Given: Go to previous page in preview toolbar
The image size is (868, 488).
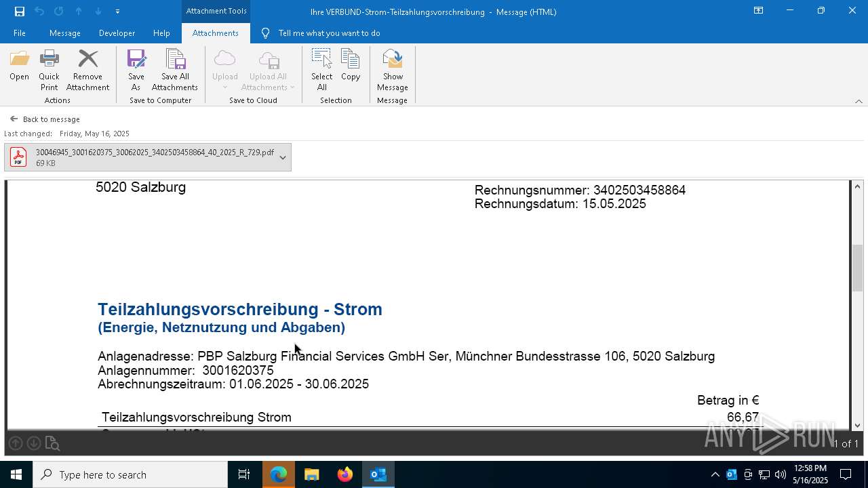Looking at the screenshot, I should [16, 443].
